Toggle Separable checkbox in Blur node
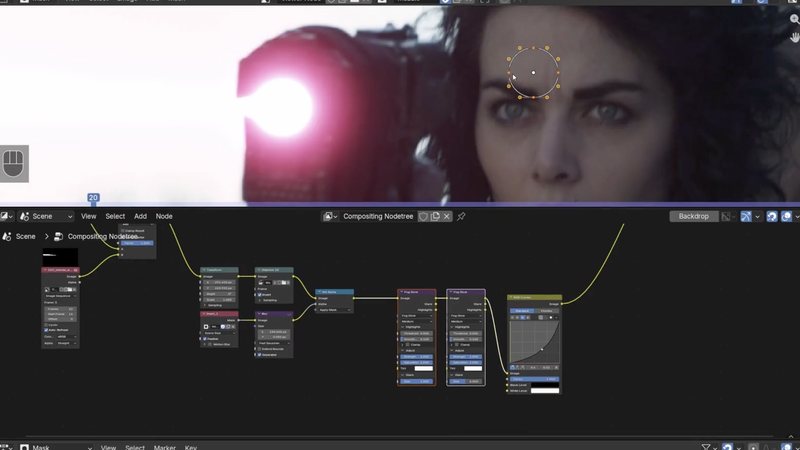The height and width of the screenshot is (450, 800). pos(259,355)
